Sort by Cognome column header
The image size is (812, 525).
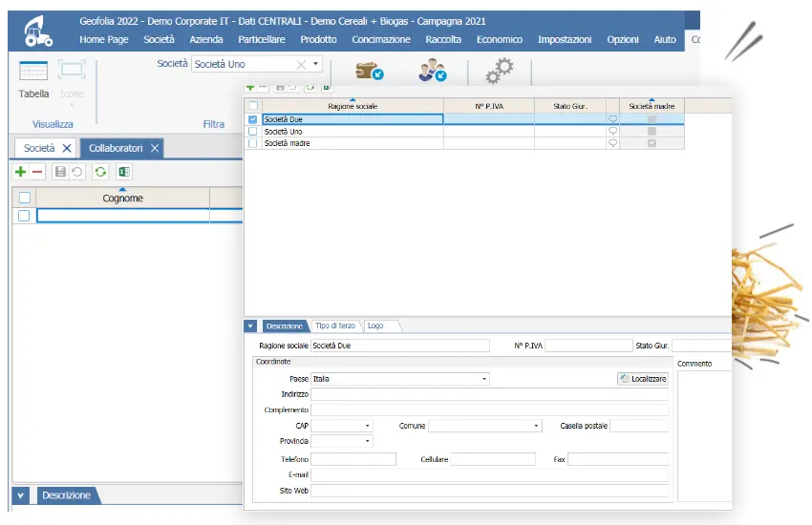click(122, 199)
